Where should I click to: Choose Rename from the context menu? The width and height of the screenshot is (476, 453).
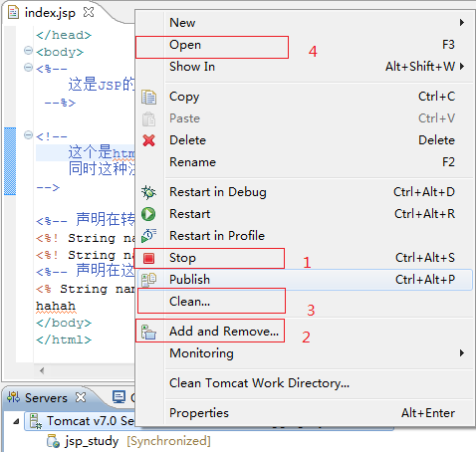305,162
